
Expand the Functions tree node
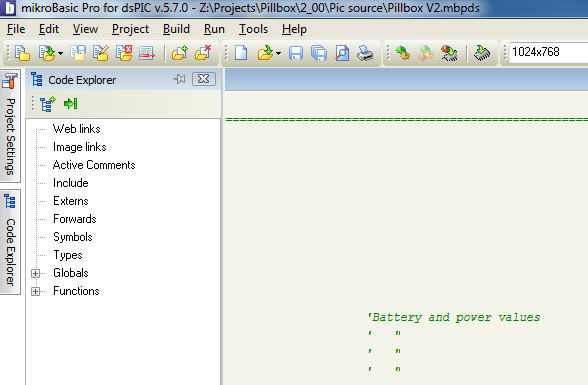point(36,291)
